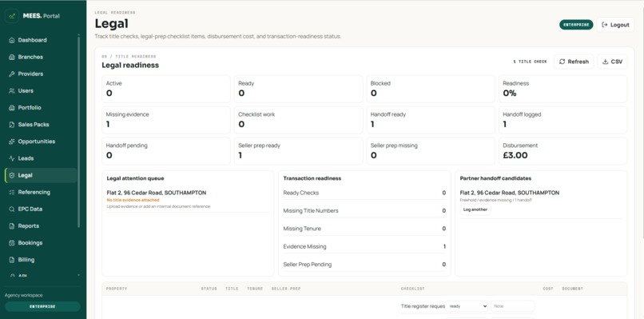Click the Legal shield icon in sidebar
The width and height of the screenshot is (644, 319).
coord(11,175)
